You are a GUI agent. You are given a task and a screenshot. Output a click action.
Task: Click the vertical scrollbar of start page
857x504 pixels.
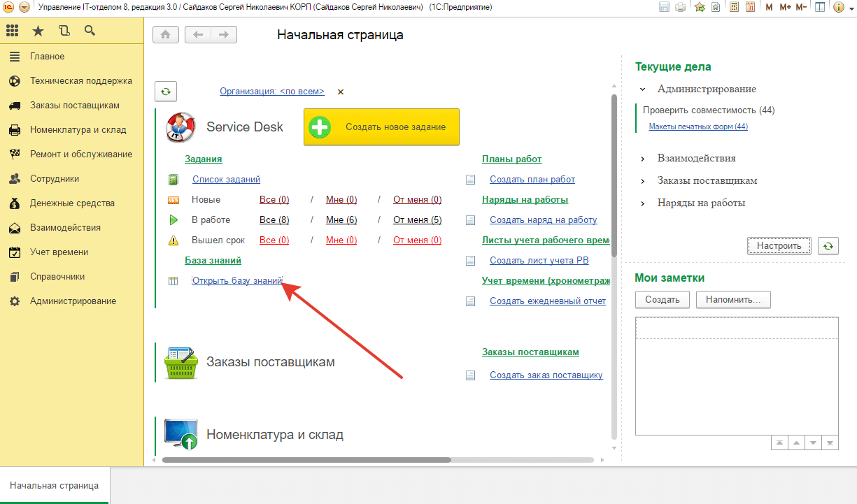point(614,175)
